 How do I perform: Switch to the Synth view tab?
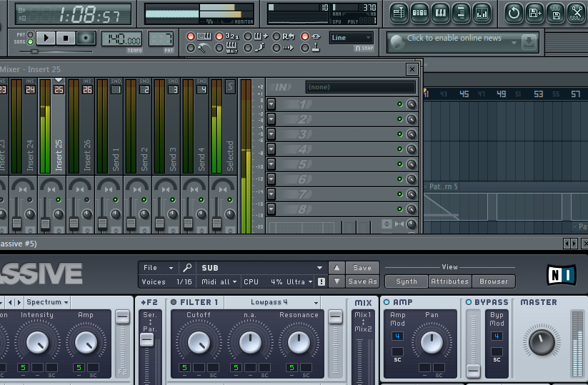407,281
